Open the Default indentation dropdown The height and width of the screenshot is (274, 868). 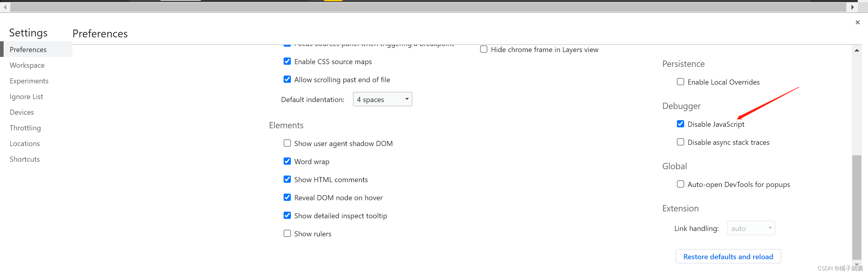click(382, 99)
